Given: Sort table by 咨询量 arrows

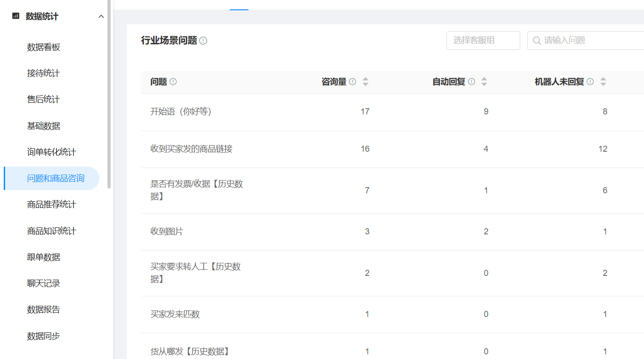Looking at the screenshot, I should click(366, 82).
